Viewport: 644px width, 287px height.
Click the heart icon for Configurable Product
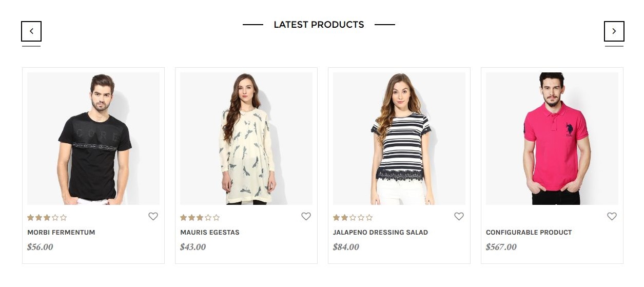pos(612,217)
